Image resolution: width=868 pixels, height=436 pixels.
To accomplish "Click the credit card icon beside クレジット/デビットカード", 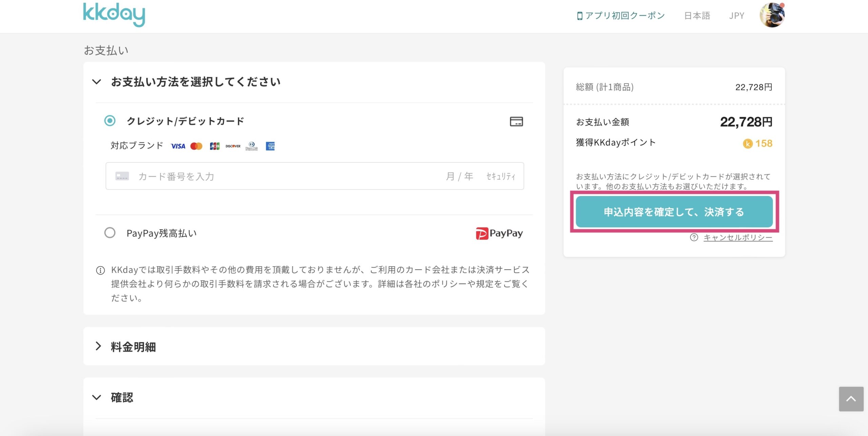I will (516, 121).
